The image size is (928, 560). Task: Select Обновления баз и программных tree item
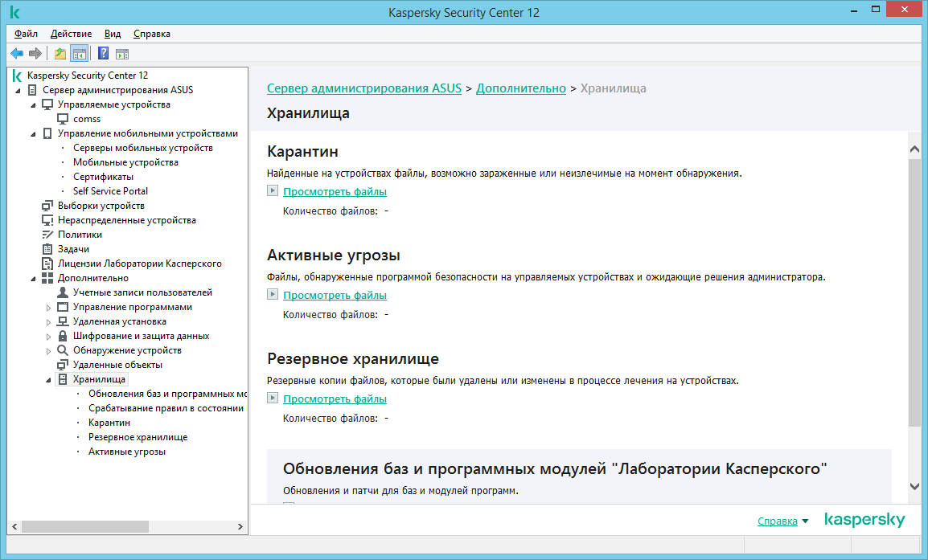coord(167,394)
